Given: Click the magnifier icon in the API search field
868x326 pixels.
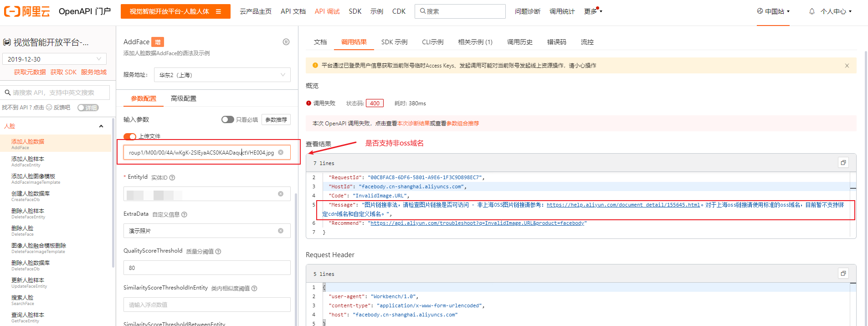Looking at the screenshot, I should [x=8, y=93].
